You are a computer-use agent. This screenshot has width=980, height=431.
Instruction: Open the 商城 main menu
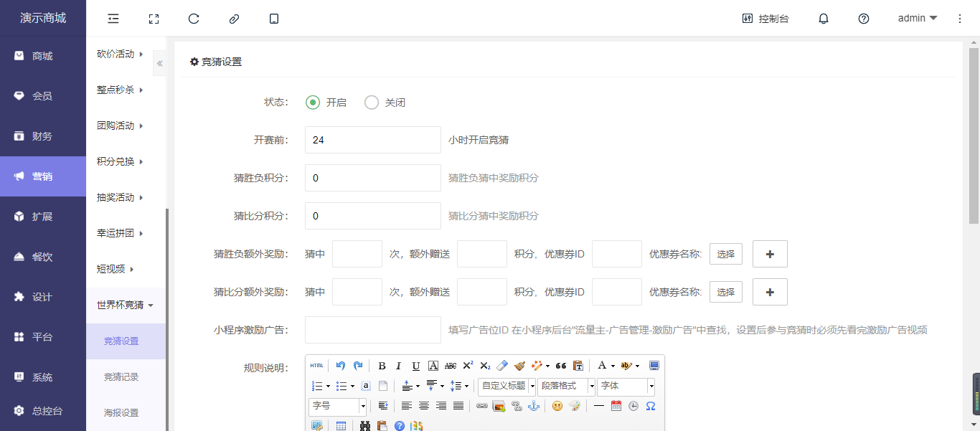43,56
